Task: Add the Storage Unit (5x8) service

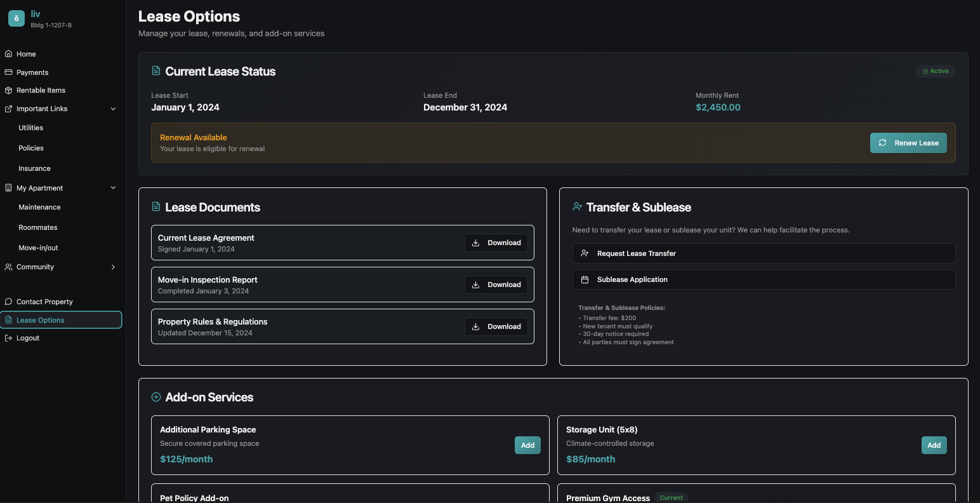Action: pyautogui.click(x=934, y=445)
